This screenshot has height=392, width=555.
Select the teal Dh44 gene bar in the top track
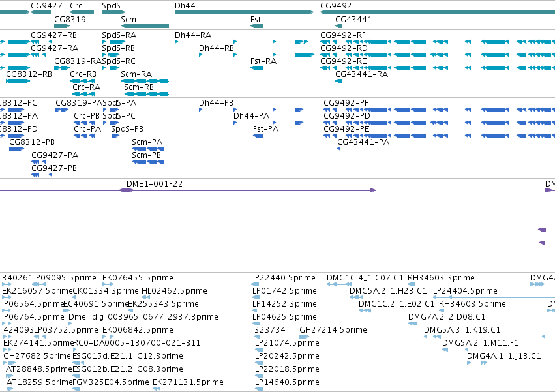point(244,12)
